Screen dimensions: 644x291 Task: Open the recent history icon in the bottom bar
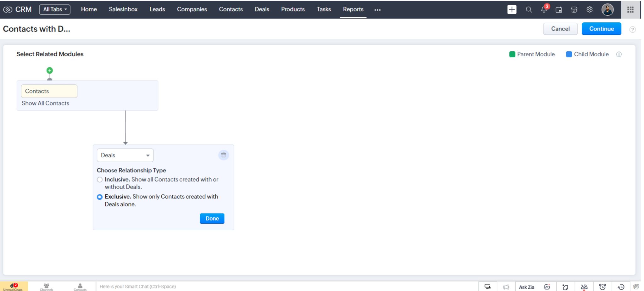click(x=620, y=287)
